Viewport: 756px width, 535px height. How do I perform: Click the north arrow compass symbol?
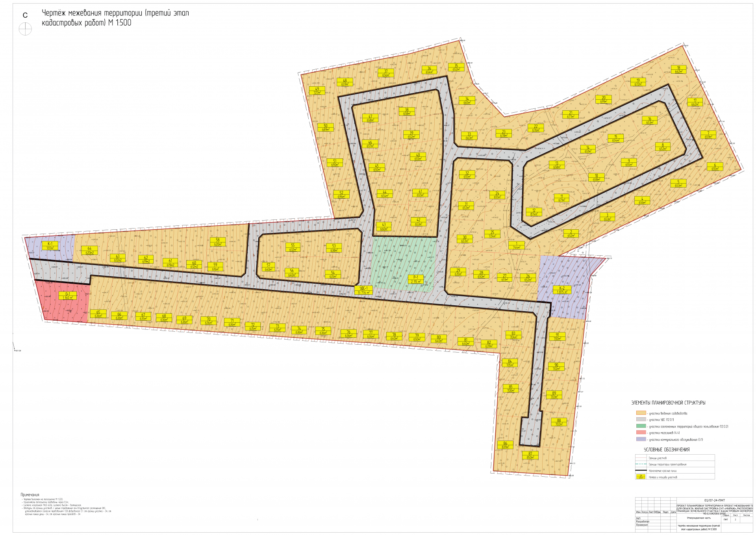tap(25, 29)
